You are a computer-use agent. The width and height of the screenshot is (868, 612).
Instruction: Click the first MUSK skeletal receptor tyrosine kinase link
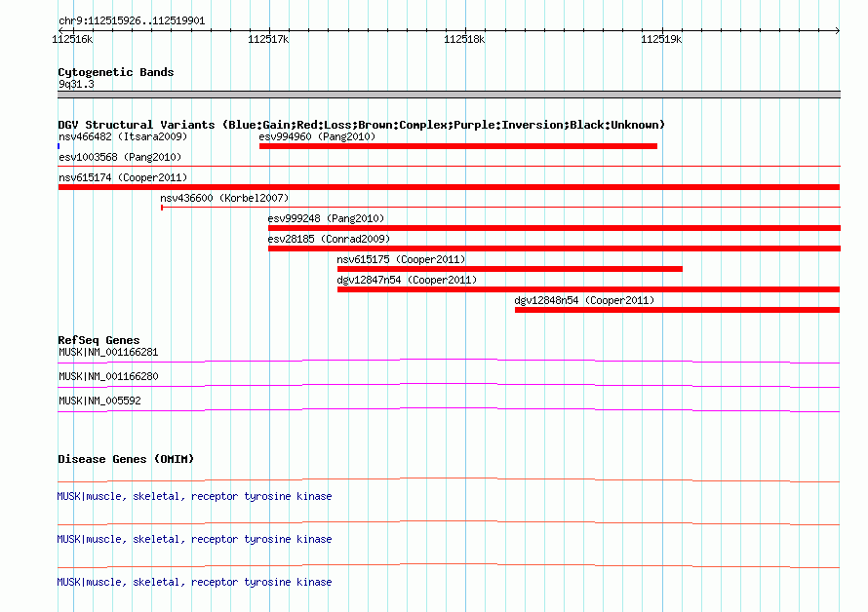coord(194,496)
